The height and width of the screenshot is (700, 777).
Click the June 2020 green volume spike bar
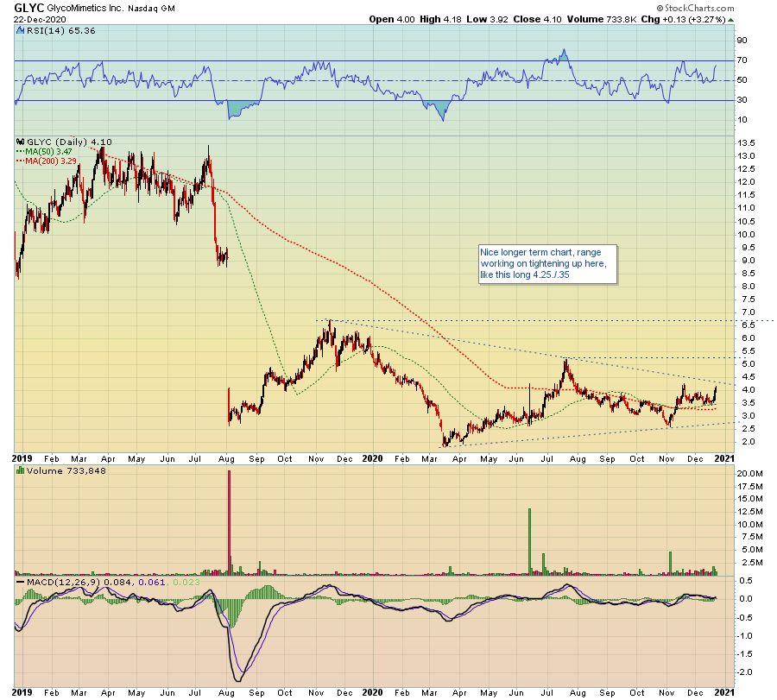(529, 542)
